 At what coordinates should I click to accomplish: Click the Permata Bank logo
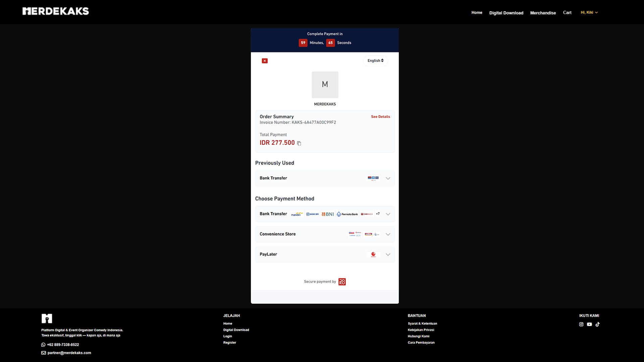point(347,214)
